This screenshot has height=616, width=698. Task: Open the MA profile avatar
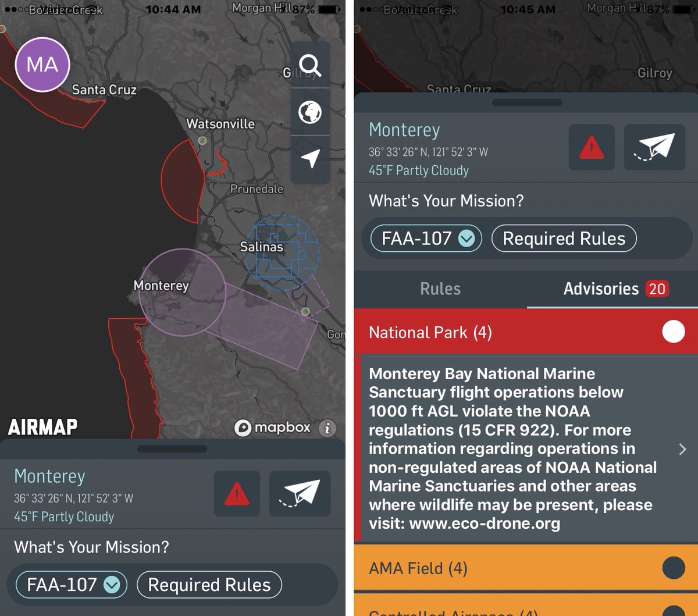click(x=42, y=65)
